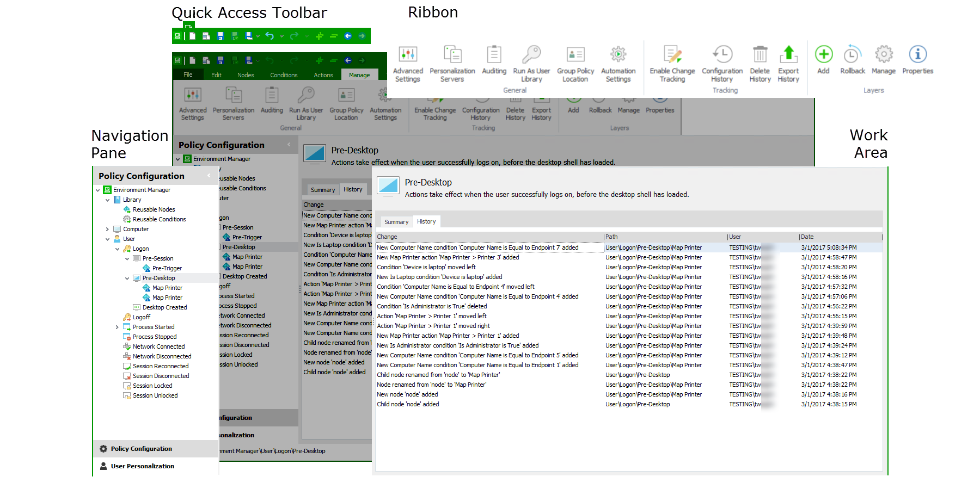Collapse the Logon tree node

[117, 249]
